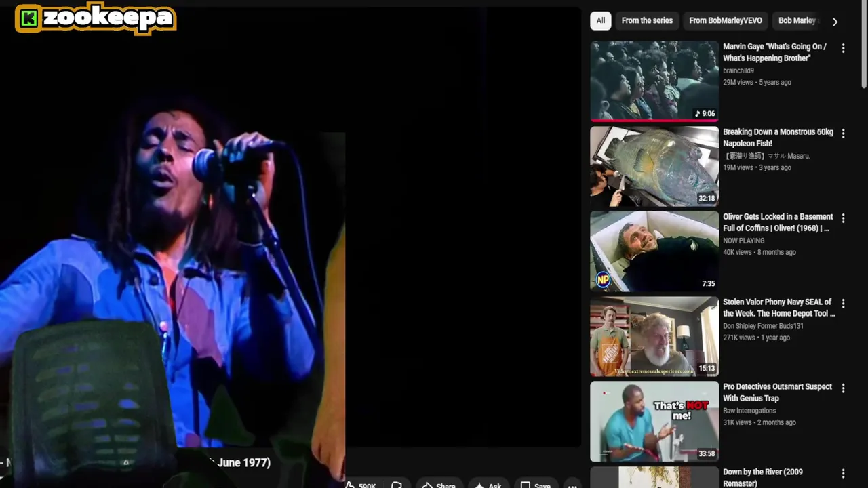Open Oliver coffin scene thumbnail

654,251
